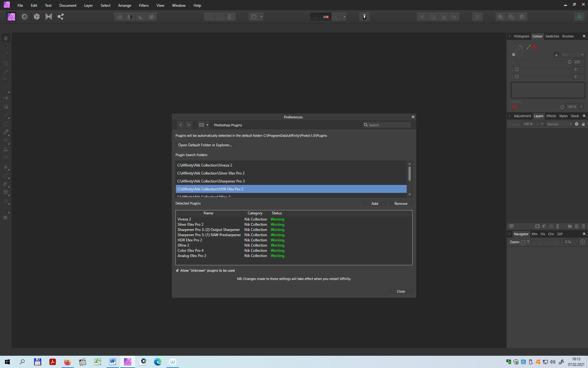The image size is (588, 368).
Task: Go back in Preferences navigation
Action: 181,125
